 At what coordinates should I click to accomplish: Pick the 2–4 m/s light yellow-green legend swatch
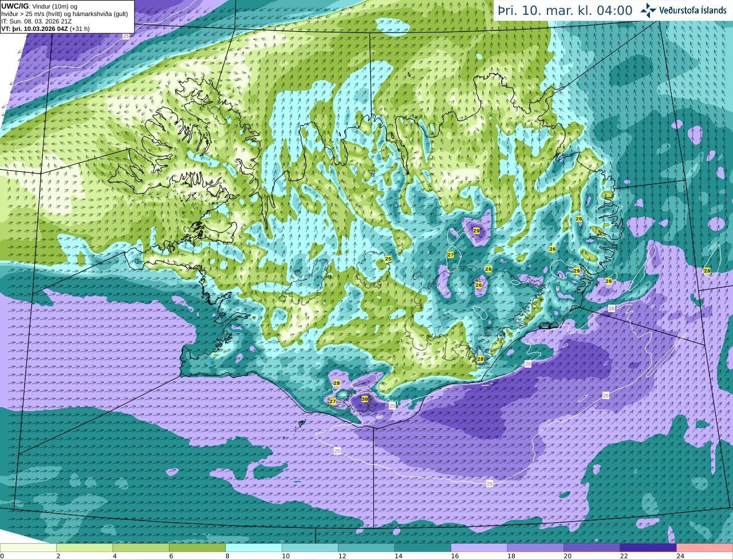pyautogui.click(x=85, y=547)
